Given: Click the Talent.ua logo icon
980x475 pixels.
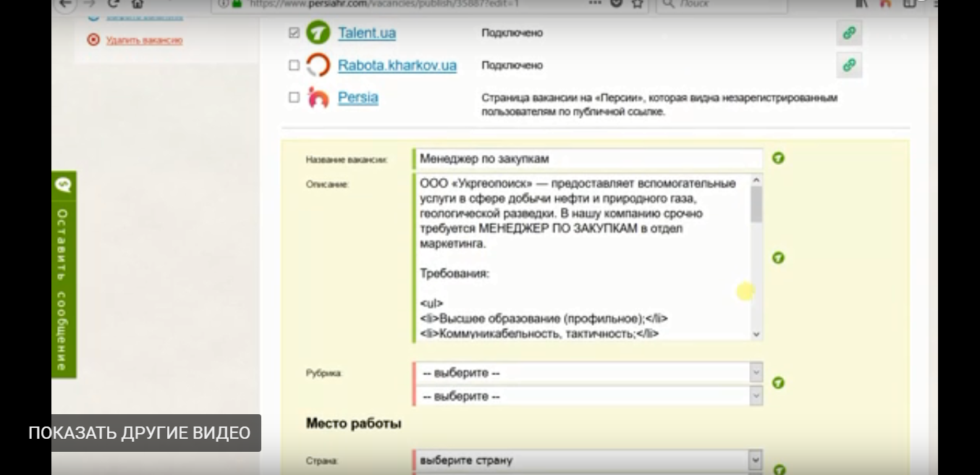Looking at the screenshot, I should point(317,33).
